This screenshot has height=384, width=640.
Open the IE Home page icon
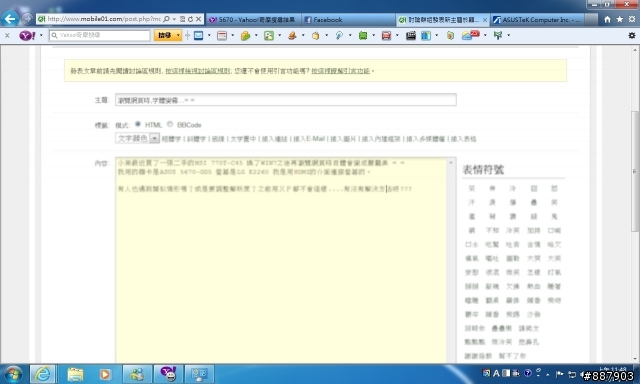[607, 19]
